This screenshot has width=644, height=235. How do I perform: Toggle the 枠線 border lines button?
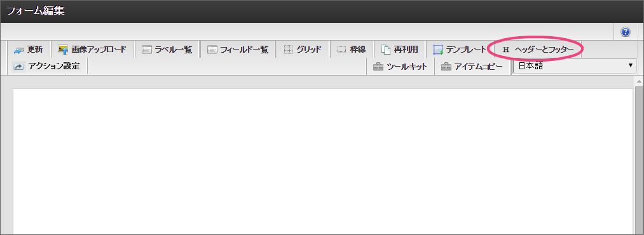(x=351, y=50)
